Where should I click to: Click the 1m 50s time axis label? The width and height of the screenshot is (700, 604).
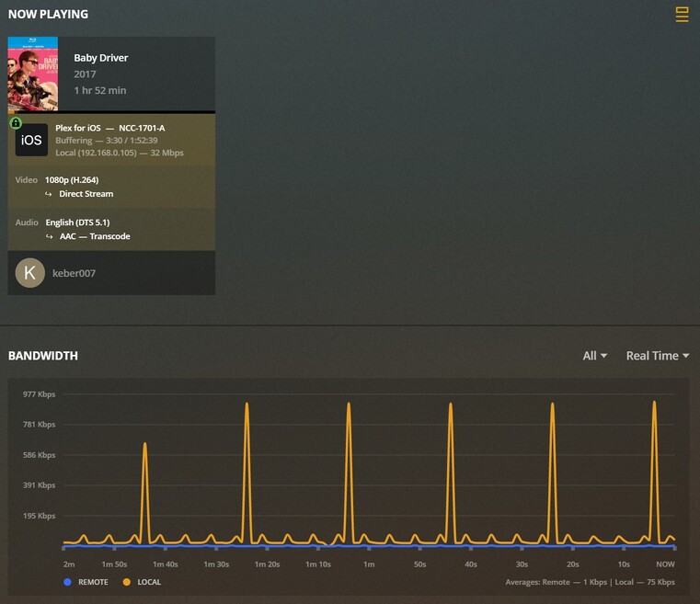click(x=114, y=564)
